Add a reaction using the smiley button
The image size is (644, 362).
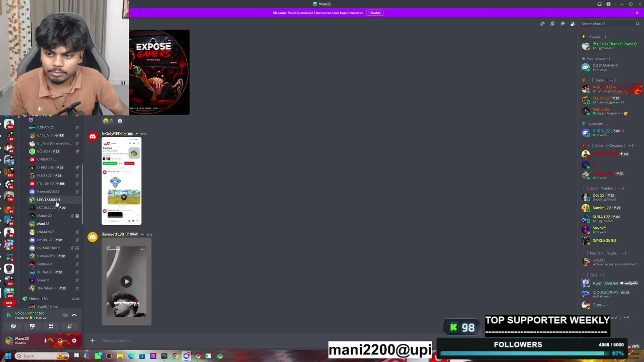[120, 121]
